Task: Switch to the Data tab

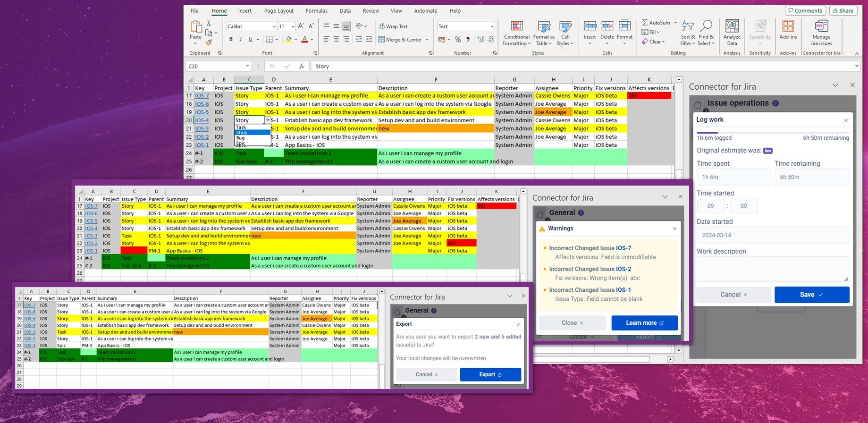Action: tap(346, 11)
